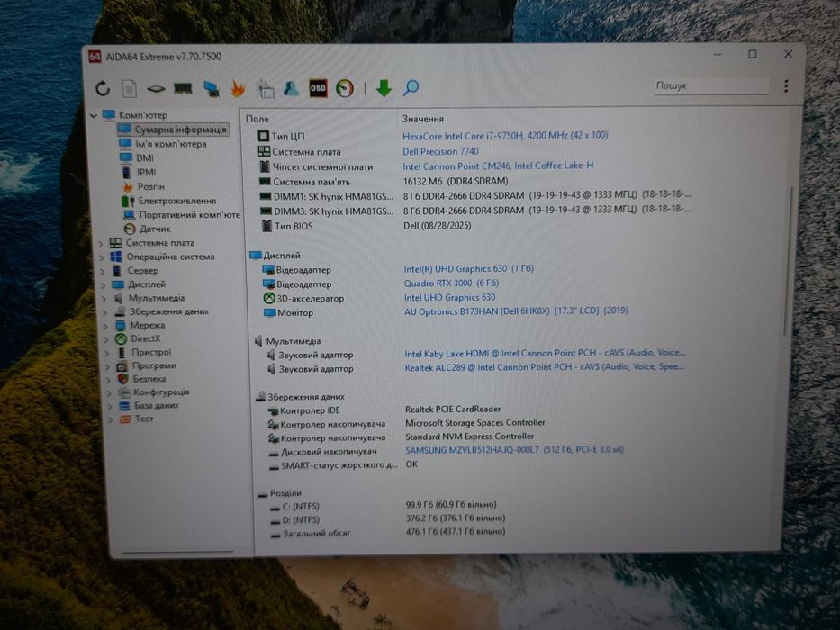Expand the Операційна система tree node
The width and height of the screenshot is (840, 630).
(101, 257)
